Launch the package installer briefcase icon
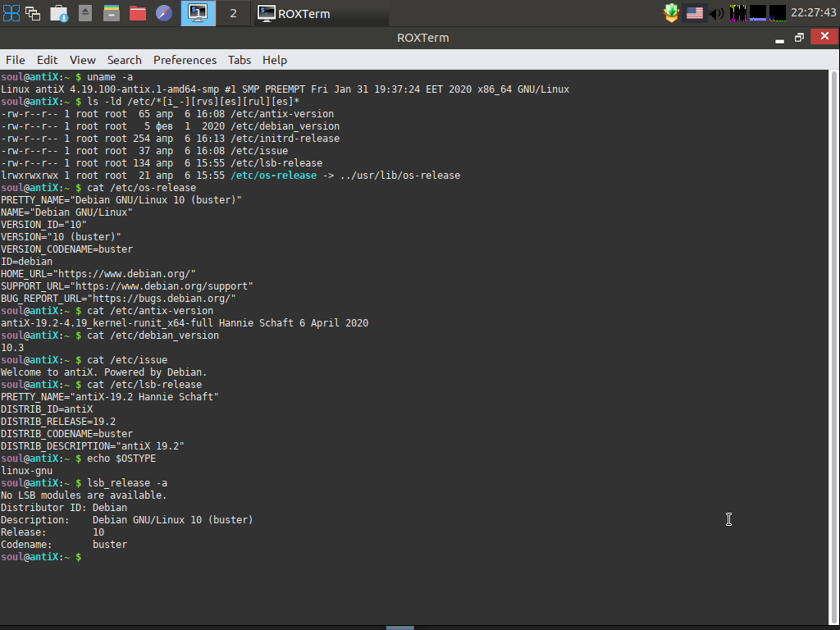840x630 pixels. 59,13
